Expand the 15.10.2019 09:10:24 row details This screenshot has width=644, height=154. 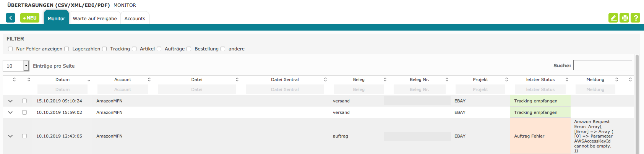coord(10,101)
